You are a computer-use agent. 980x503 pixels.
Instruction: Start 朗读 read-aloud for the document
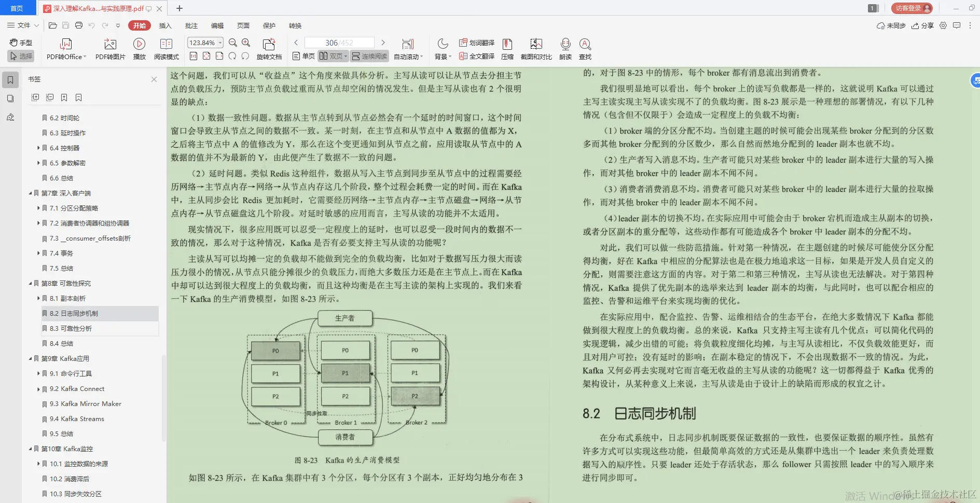tap(565, 48)
